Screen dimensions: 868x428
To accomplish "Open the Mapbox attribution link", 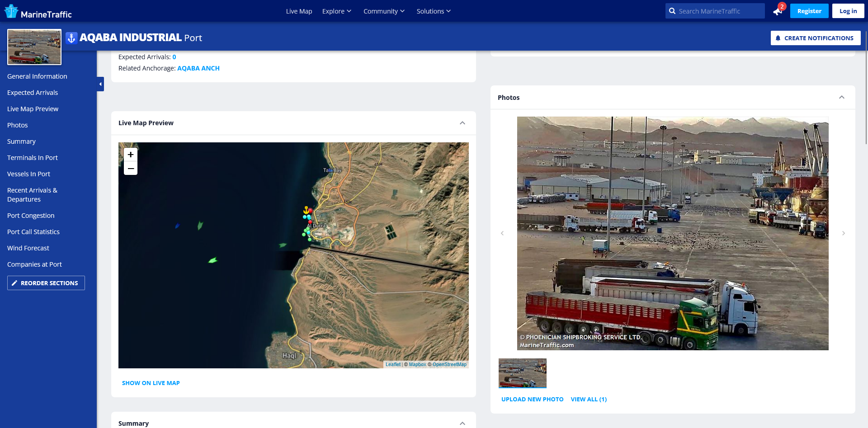I will pos(418,364).
